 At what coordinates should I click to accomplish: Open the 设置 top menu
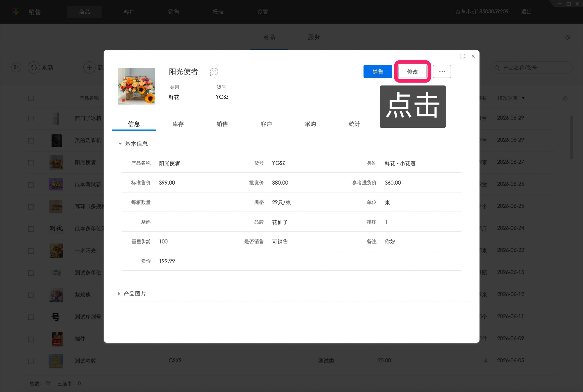point(262,12)
